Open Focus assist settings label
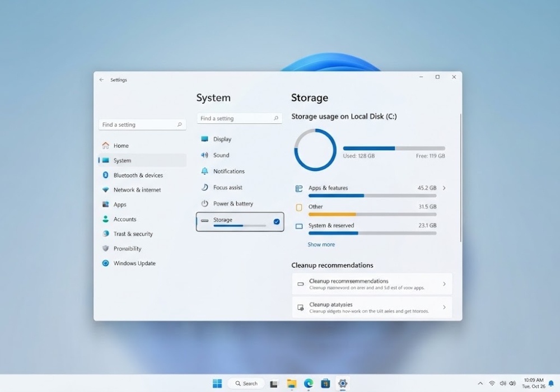This screenshot has width=560, height=392. (x=227, y=187)
